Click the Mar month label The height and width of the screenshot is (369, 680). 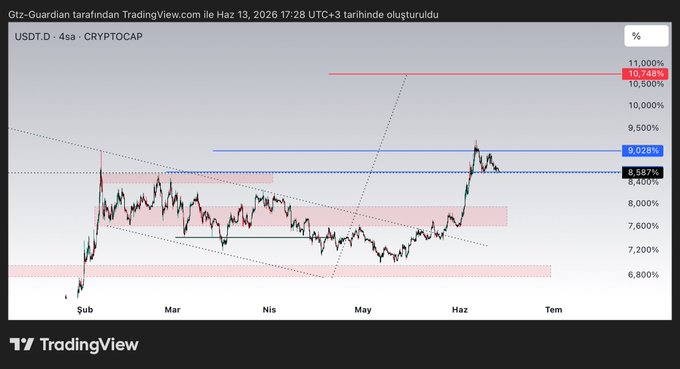point(172,310)
